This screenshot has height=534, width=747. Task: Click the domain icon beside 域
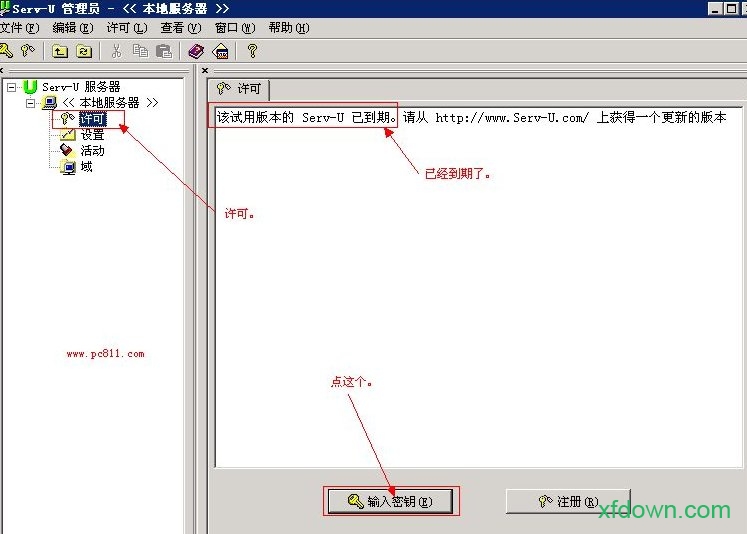68,167
